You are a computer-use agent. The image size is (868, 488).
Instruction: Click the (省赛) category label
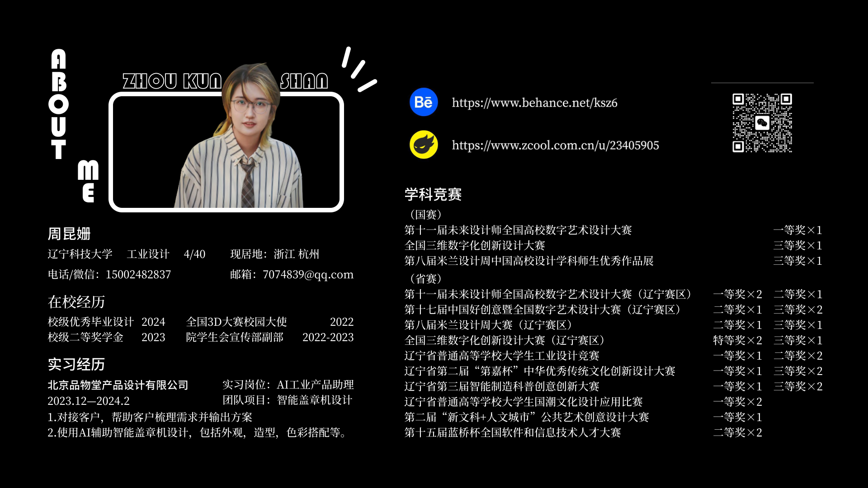pyautogui.click(x=425, y=279)
